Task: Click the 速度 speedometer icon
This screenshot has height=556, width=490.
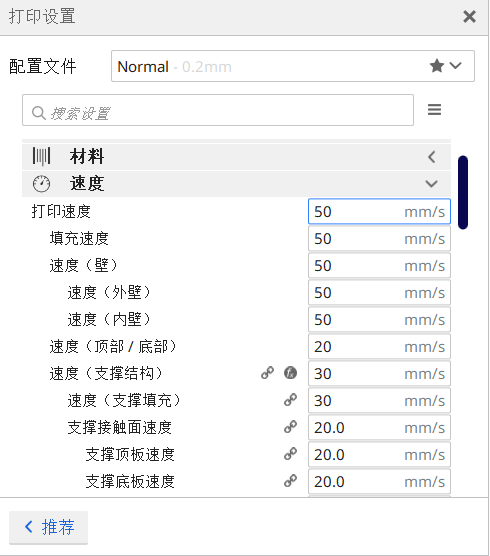Action: pos(41,184)
